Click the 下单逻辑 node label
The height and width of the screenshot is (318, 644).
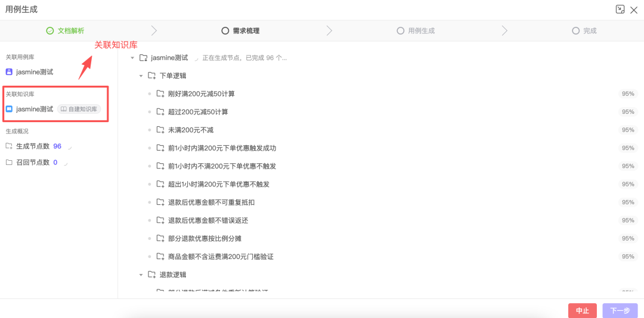click(x=174, y=76)
